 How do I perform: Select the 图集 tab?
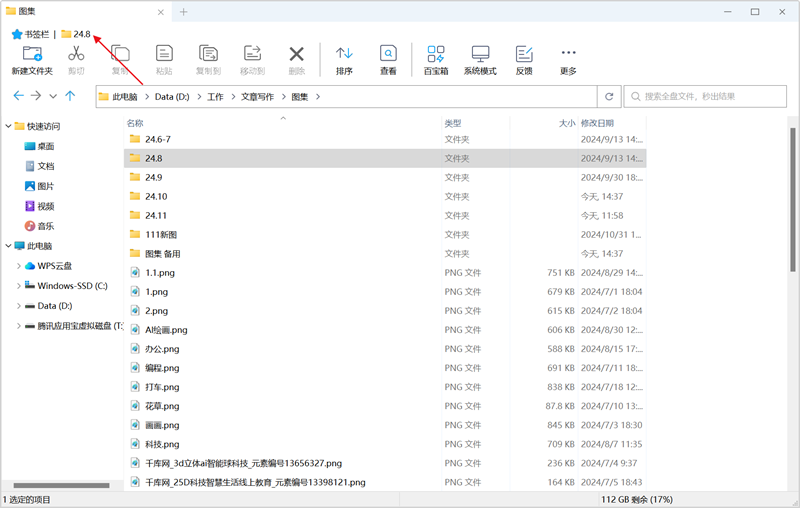click(x=85, y=11)
